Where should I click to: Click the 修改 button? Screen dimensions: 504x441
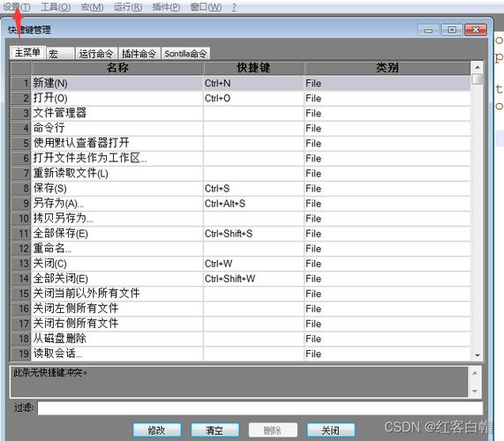[x=157, y=430]
